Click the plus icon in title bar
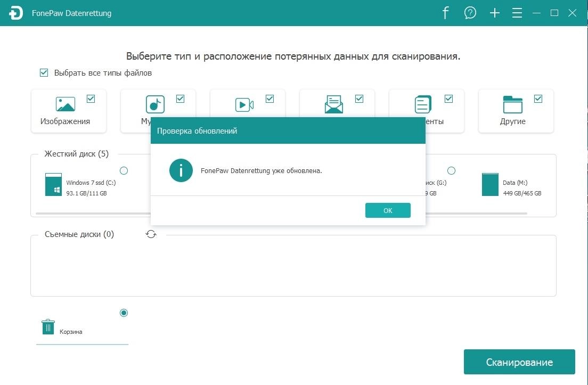Viewport: 588px width, 385px height. coord(495,13)
